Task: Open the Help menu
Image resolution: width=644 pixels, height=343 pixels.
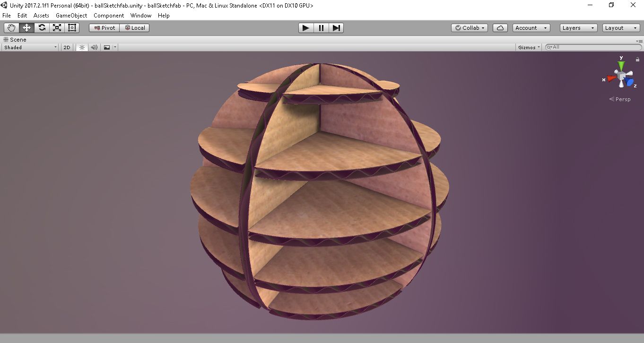Action: (164, 16)
